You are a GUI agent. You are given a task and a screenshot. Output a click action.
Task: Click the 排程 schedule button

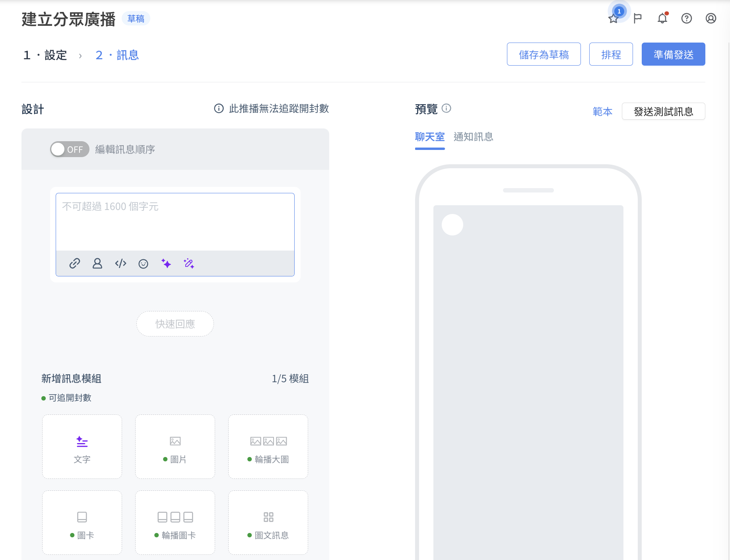611,54
